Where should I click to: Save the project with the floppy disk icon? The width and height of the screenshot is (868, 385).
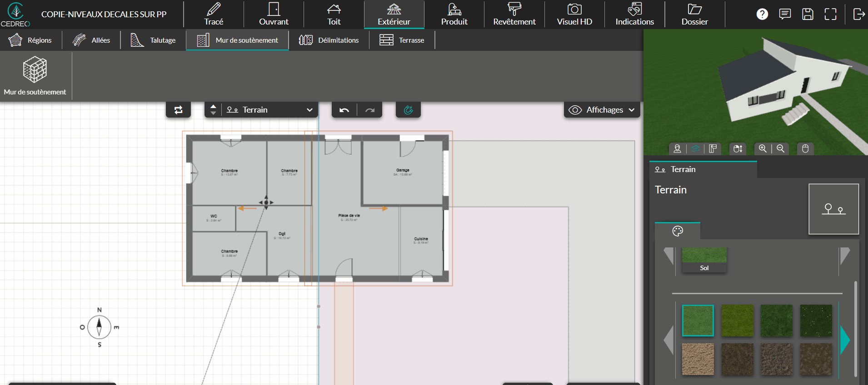[x=808, y=14]
